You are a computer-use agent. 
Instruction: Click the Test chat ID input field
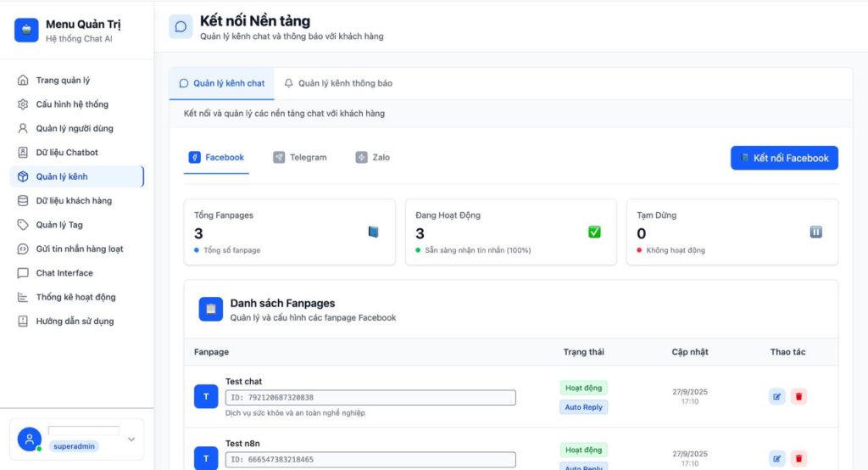[x=370, y=397]
